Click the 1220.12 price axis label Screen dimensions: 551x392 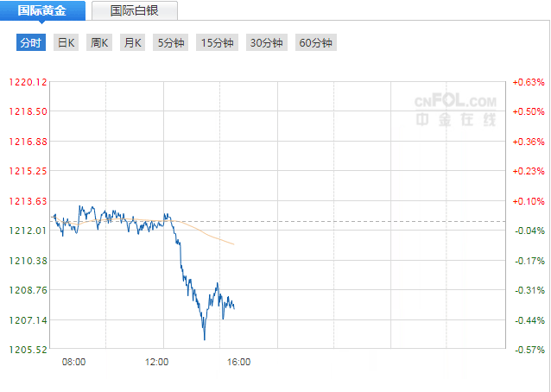(28, 82)
